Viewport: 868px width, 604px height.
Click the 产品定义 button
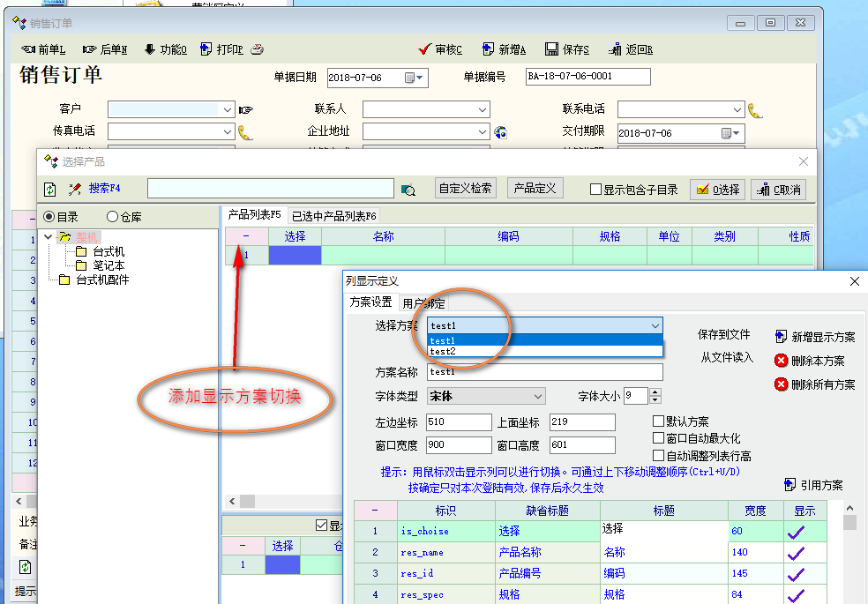535,188
